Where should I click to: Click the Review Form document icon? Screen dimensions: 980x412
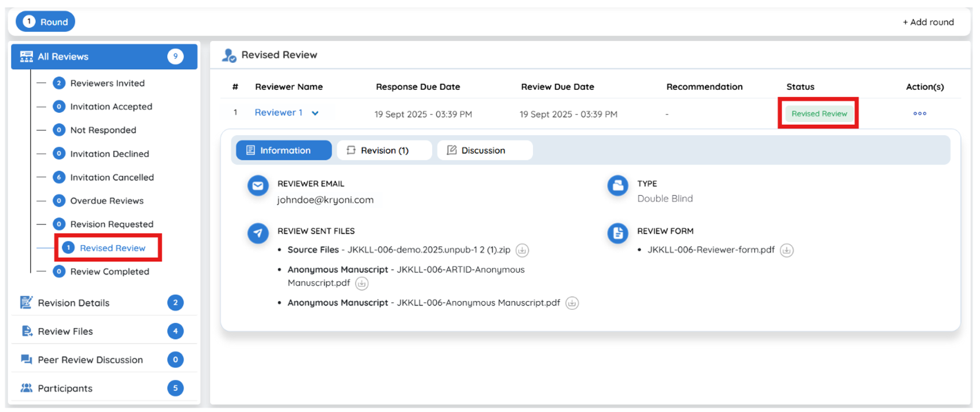617,233
